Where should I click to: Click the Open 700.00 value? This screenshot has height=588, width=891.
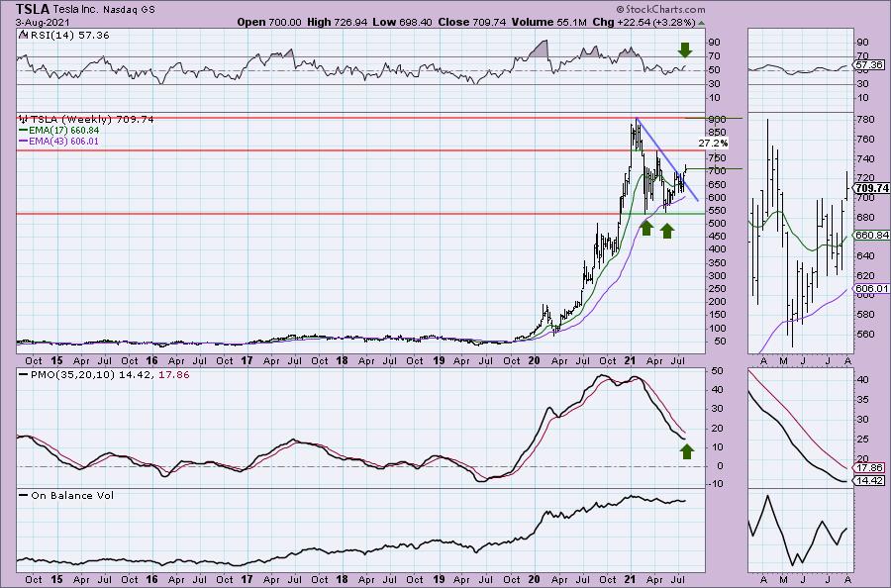click(269, 22)
